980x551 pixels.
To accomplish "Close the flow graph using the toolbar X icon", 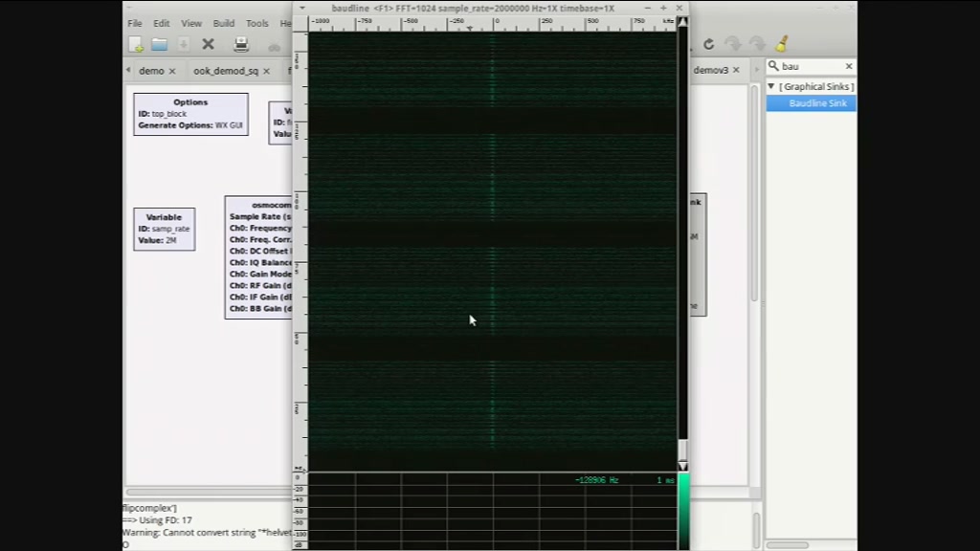I will click(x=208, y=44).
